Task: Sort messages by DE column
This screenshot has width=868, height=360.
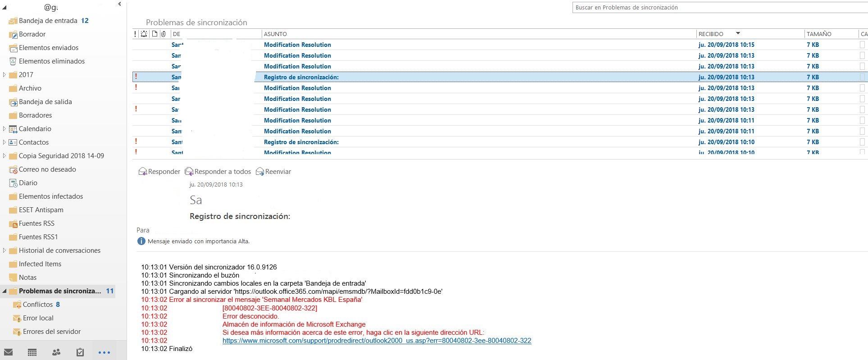Action: tap(177, 34)
